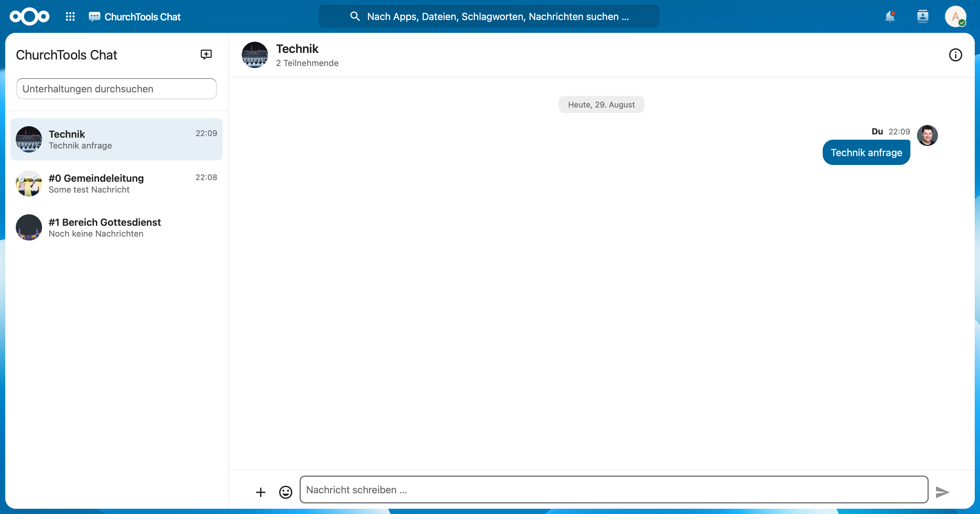
Task: Open the contacts menu icon
Action: click(x=923, y=16)
